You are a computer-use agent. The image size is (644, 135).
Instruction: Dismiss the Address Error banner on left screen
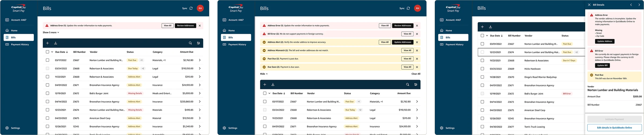[x=200, y=26]
